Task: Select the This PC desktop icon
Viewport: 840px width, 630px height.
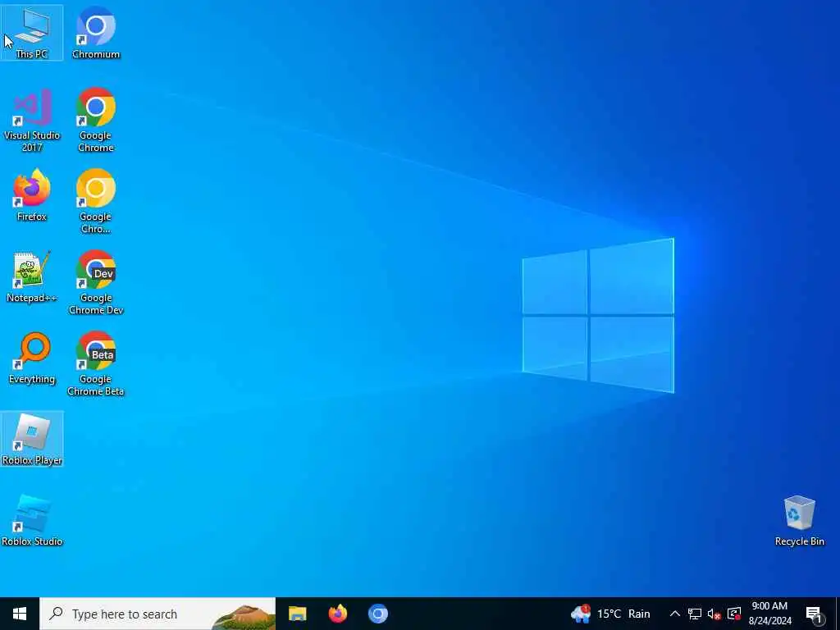Action: coord(32,33)
